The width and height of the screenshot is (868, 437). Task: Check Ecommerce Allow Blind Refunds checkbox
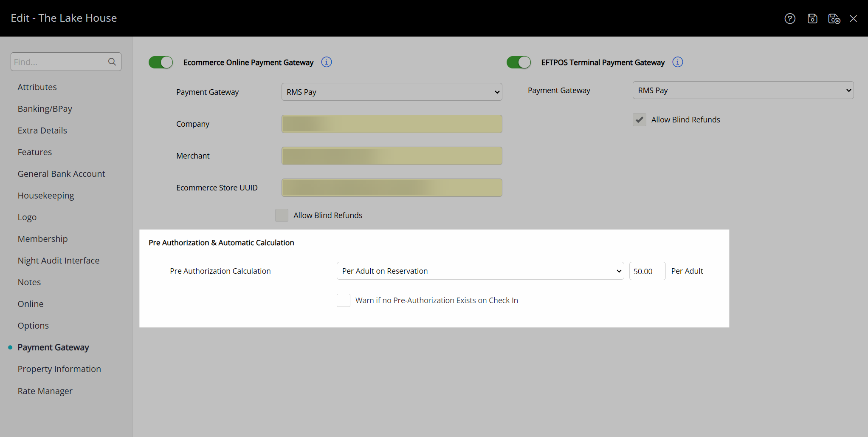(x=282, y=215)
